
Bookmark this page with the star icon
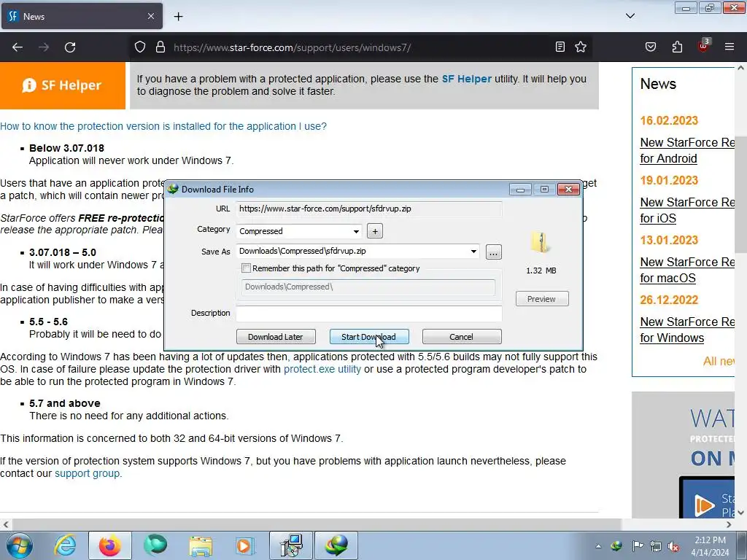pyautogui.click(x=580, y=47)
